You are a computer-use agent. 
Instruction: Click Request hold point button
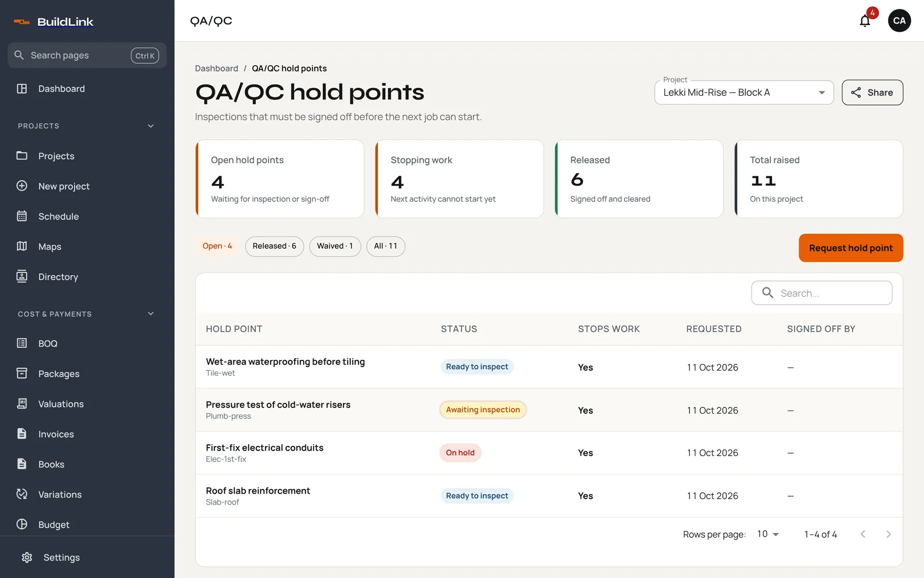tap(851, 248)
